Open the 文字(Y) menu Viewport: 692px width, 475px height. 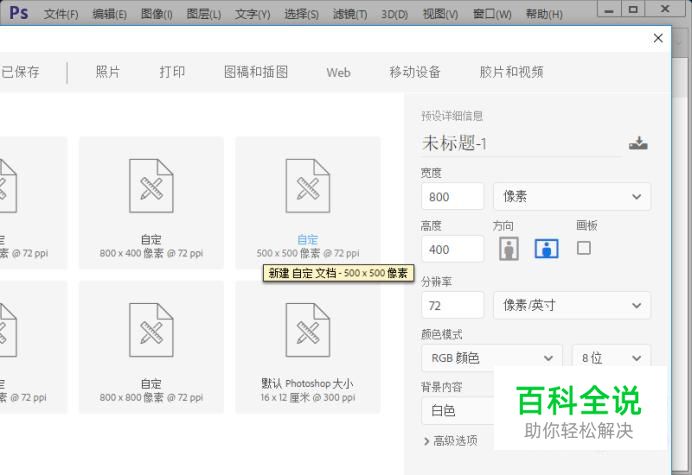(252, 14)
